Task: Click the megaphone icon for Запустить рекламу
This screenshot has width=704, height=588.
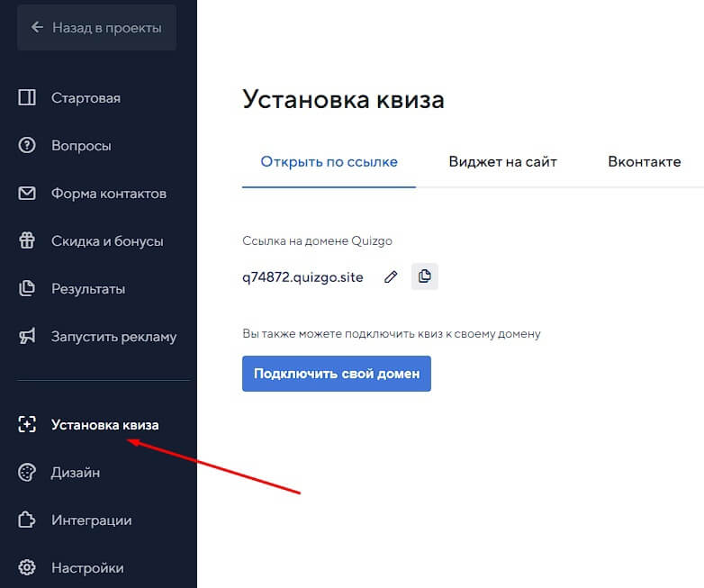Action: [x=27, y=337]
